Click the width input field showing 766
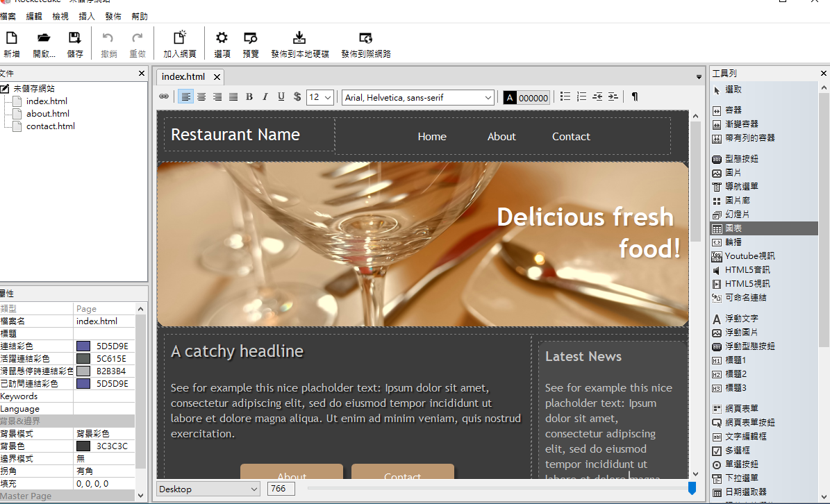The width and height of the screenshot is (830, 504). 281,489
